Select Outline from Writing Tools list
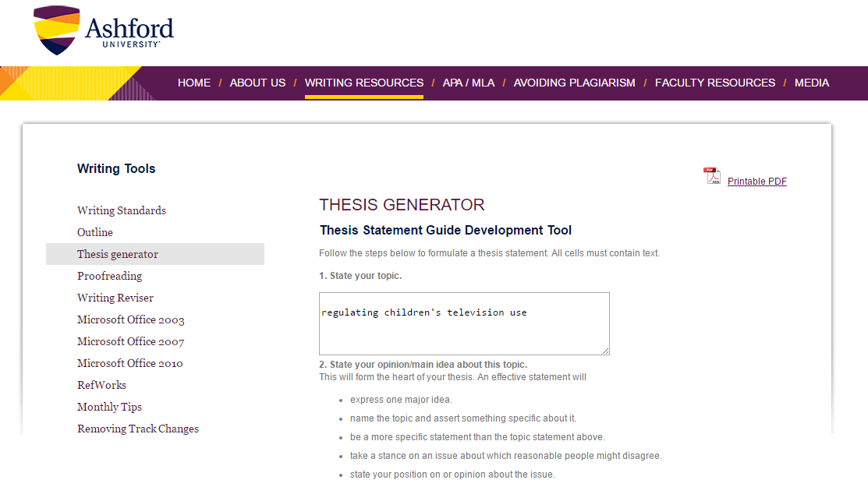Screen dimensions: 868x487 [95, 232]
